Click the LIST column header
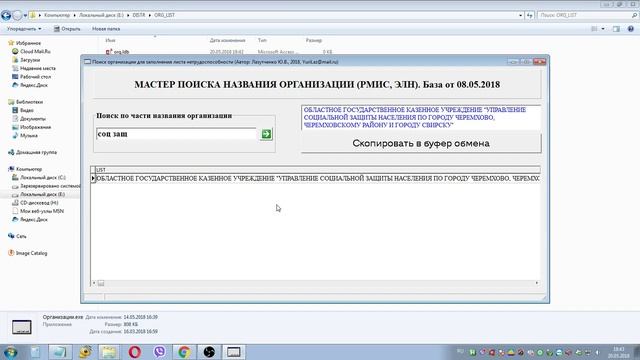This screenshot has width=640, height=360. [318, 169]
